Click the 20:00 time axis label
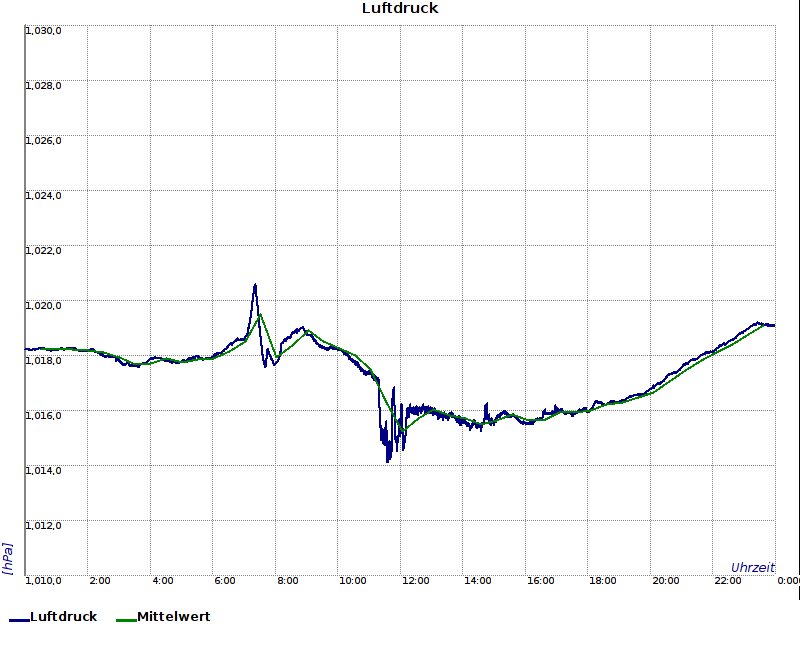Image resolution: width=800 pixels, height=650 pixels. point(666,581)
